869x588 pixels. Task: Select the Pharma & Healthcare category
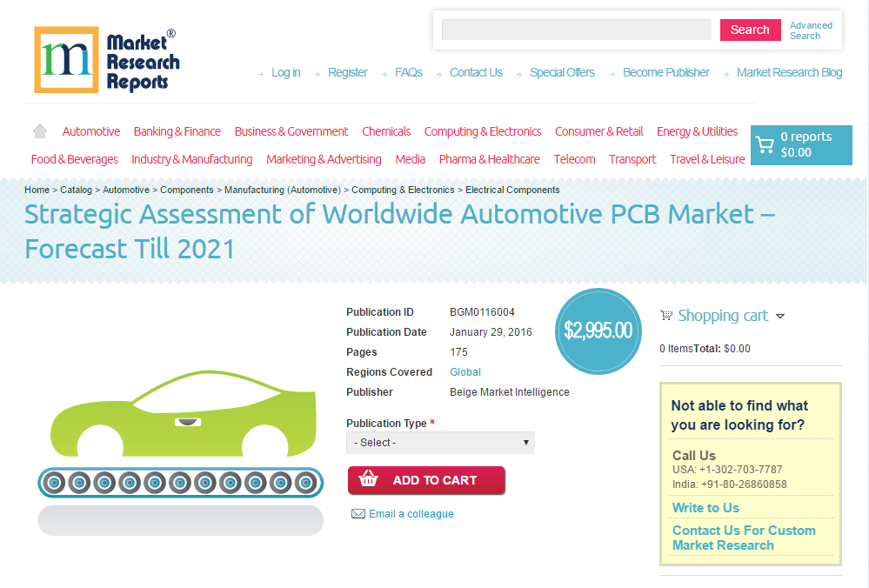pos(489,159)
